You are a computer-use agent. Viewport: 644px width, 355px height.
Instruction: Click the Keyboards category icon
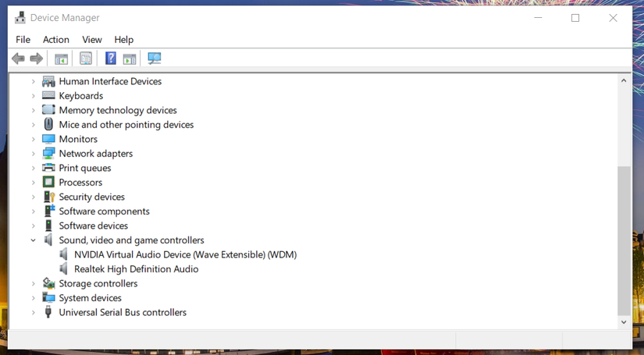pos(48,96)
